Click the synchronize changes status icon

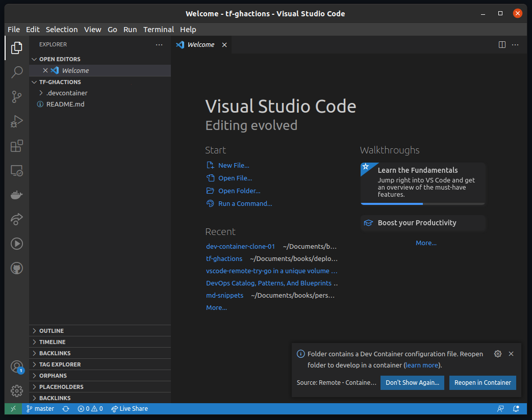coord(66,409)
